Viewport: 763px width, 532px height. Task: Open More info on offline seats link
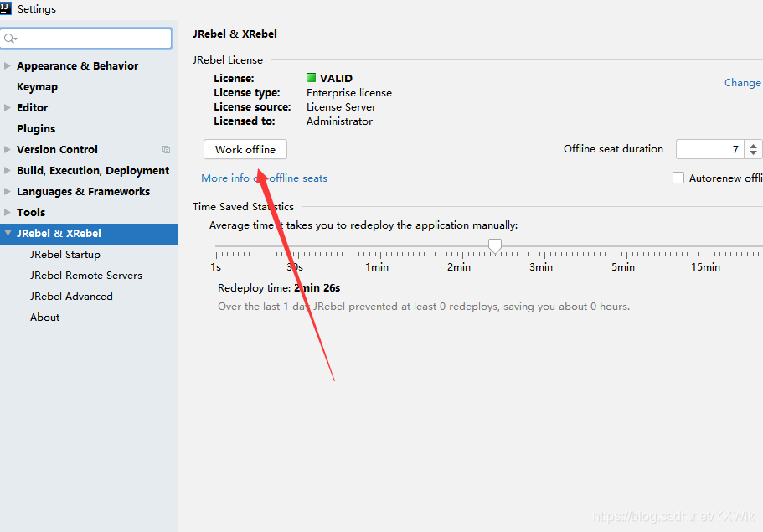tap(264, 178)
